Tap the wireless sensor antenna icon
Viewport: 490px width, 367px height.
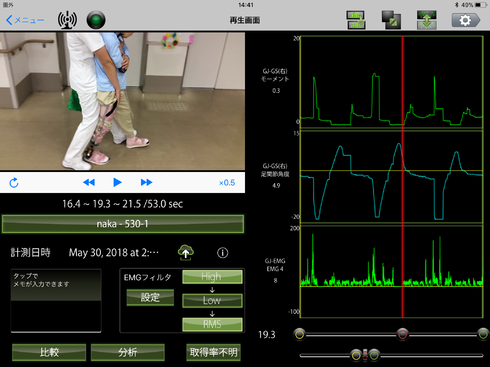click(x=67, y=20)
